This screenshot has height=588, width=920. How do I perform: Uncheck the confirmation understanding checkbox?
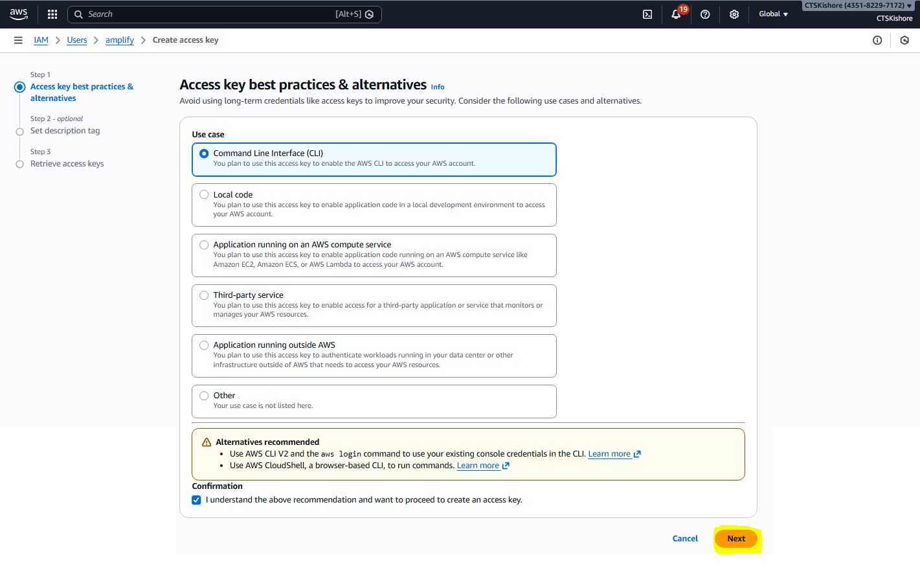click(x=197, y=500)
